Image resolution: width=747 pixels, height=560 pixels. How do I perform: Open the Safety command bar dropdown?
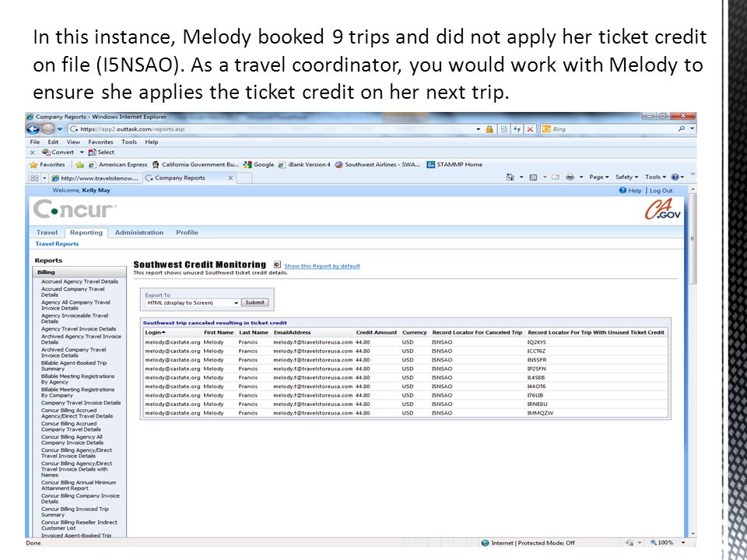point(626,177)
